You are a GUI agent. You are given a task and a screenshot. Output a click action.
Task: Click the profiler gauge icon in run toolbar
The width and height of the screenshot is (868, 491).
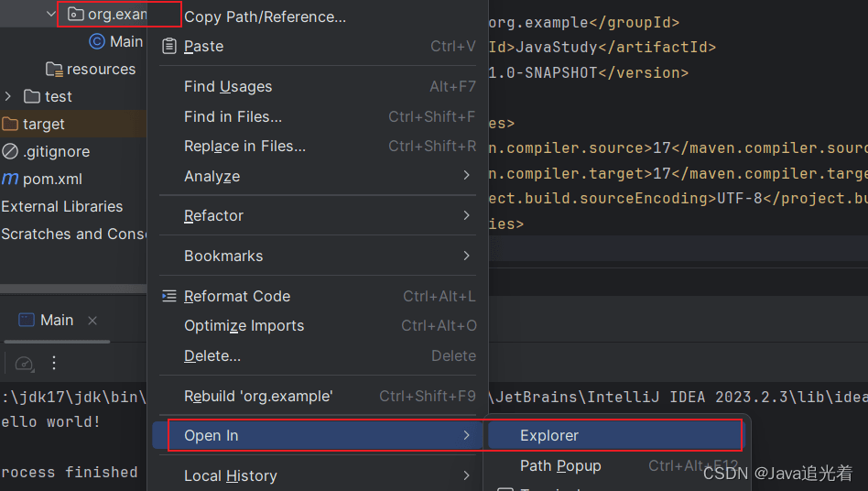pyautogui.click(x=25, y=363)
